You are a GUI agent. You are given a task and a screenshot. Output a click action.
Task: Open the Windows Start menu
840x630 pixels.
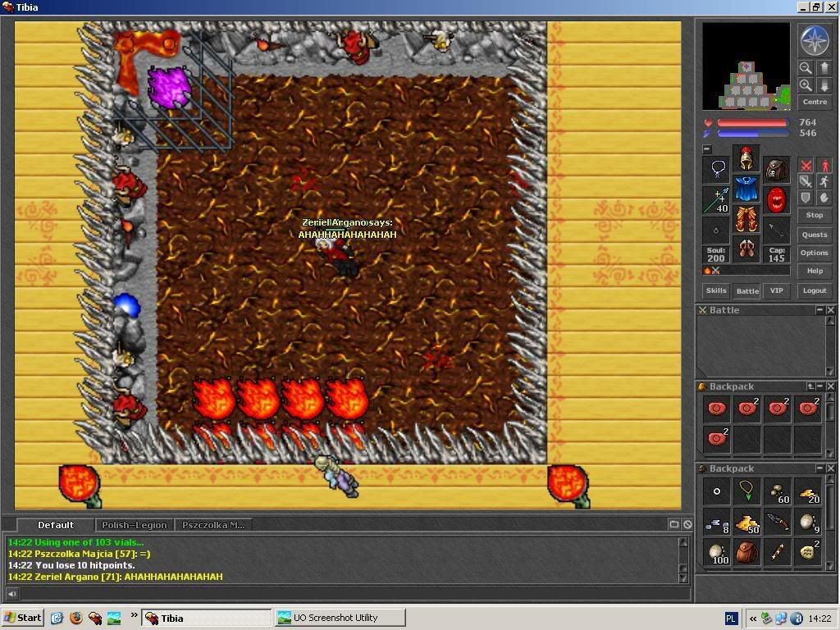tap(22, 618)
